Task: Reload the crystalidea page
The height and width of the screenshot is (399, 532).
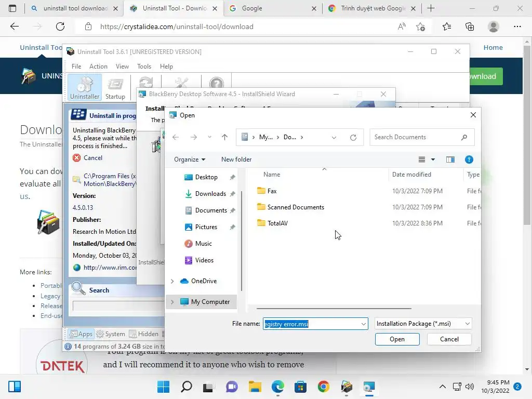Action: click(x=60, y=26)
